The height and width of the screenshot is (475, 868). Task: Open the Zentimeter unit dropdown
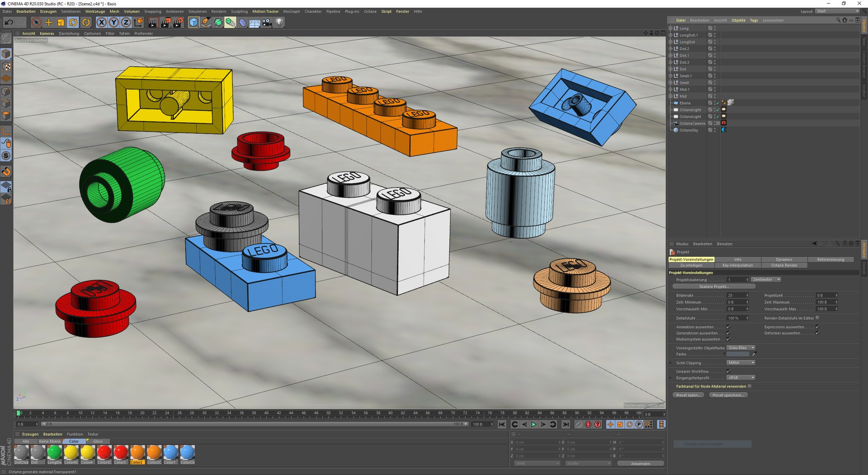pos(766,280)
